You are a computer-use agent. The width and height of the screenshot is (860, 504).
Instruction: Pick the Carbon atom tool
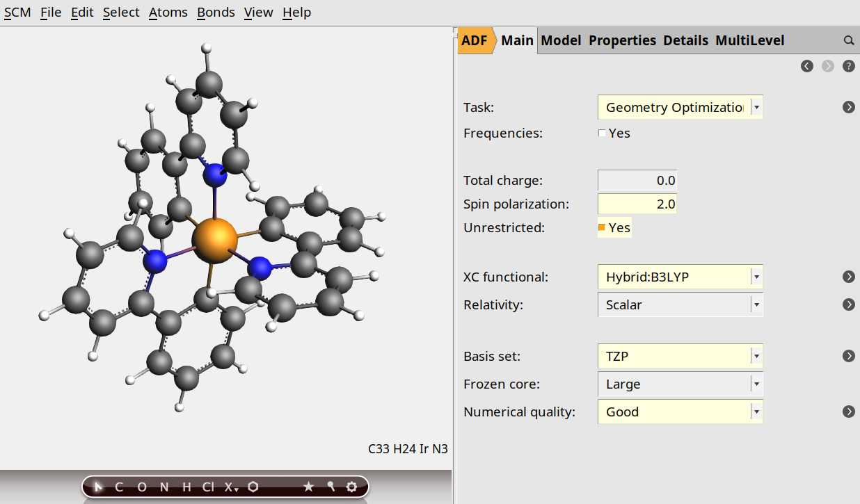(x=119, y=487)
